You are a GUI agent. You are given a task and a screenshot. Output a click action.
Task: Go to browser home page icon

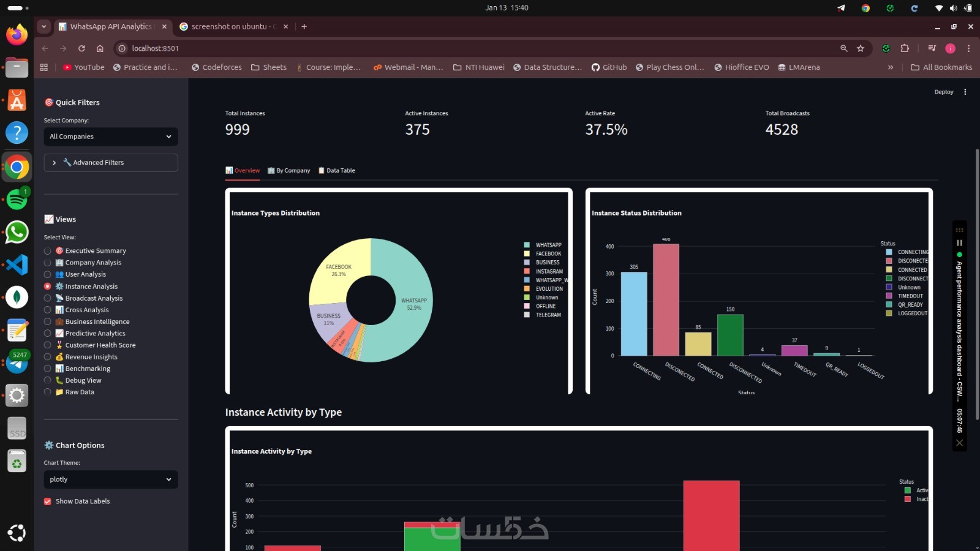(x=100, y=48)
